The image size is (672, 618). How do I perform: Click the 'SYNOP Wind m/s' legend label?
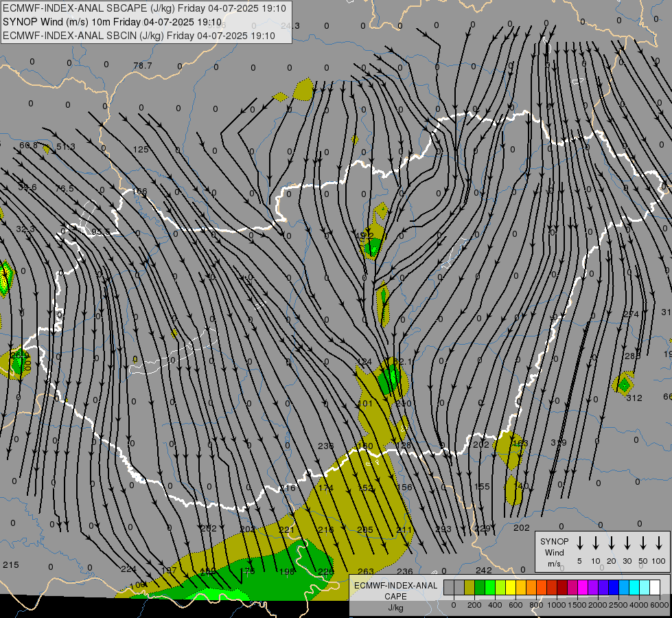(554, 552)
